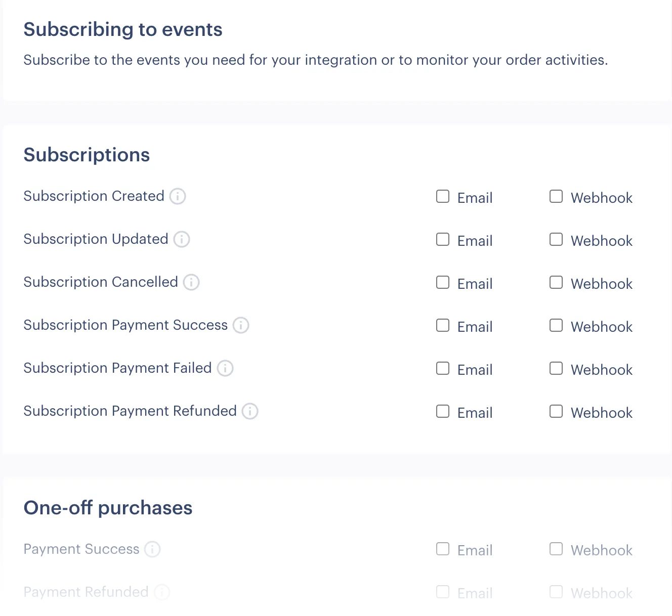Click the Subscription Payment Failed info icon
This screenshot has height=616, width=672.
pos(225,369)
